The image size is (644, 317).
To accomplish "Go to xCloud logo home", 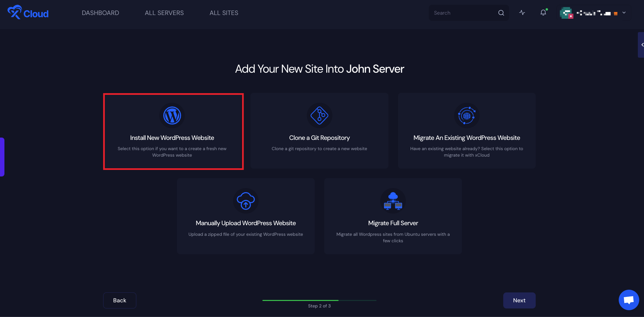I will (28, 13).
